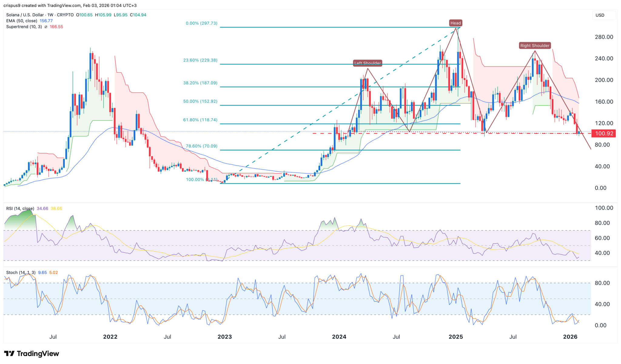Viewport: 621px width, 364px height.
Task: Click the red 100.92 price tag
Action: [604, 134]
